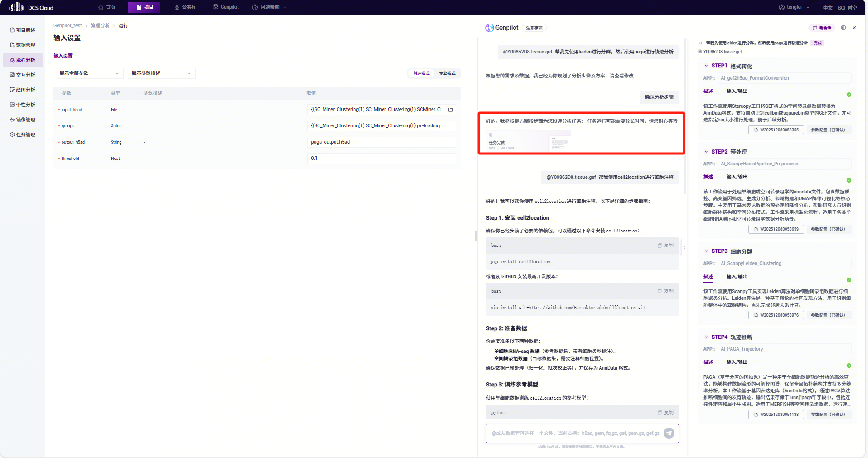This screenshot has width=868, height=458.
Task: Switch to 输入/输出 tab in STEP2
Action: (x=737, y=177)
